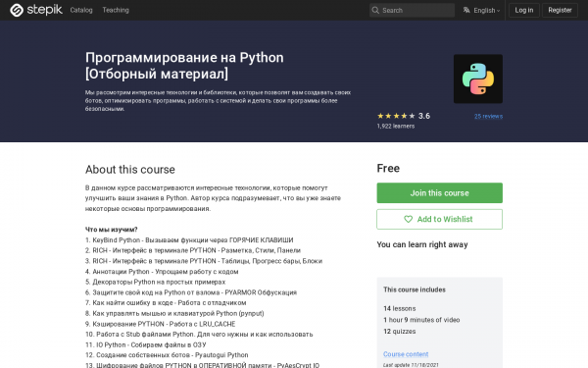Click list item 9 LRU_CACHE
This screenshot has height=368, width=588.
point(160,324)
